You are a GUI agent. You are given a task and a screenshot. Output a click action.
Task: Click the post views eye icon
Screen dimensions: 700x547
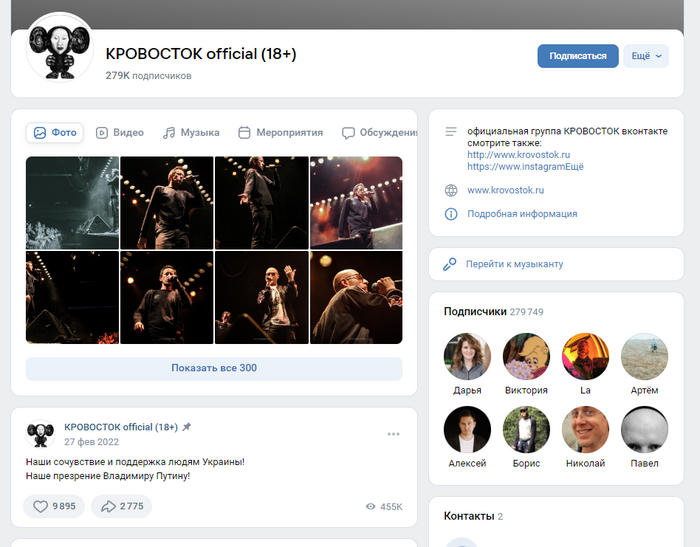(371, 506)
